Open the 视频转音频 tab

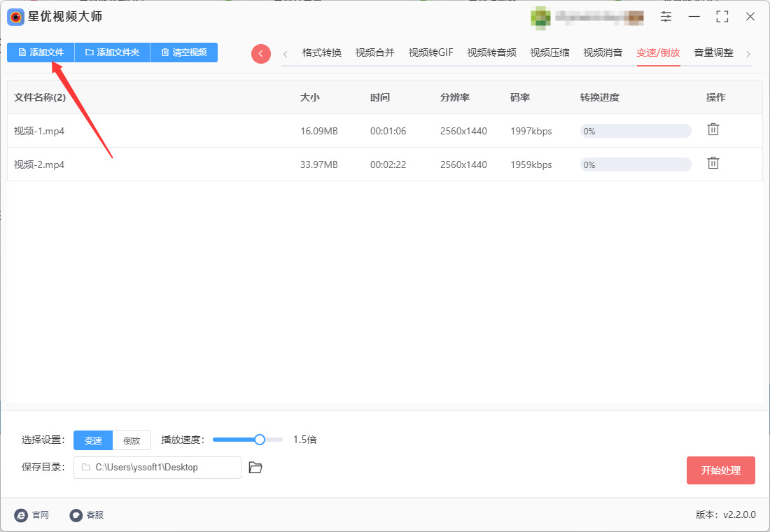click(x=491, y=52)
